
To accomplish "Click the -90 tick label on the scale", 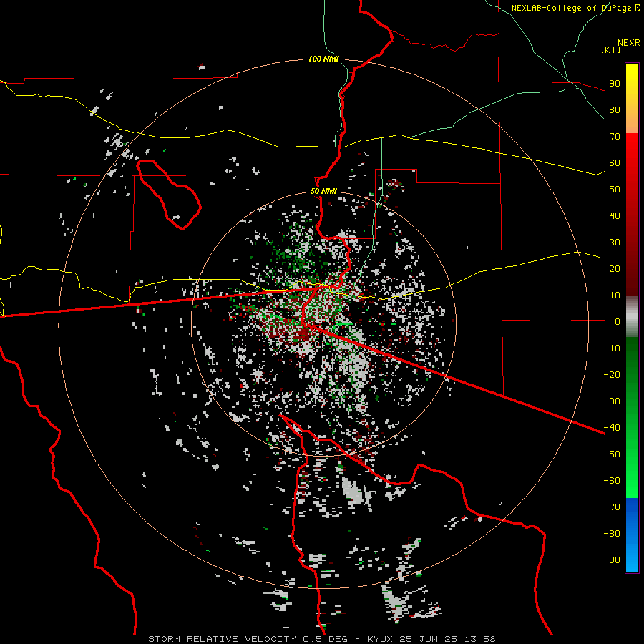I will (612, 560).
